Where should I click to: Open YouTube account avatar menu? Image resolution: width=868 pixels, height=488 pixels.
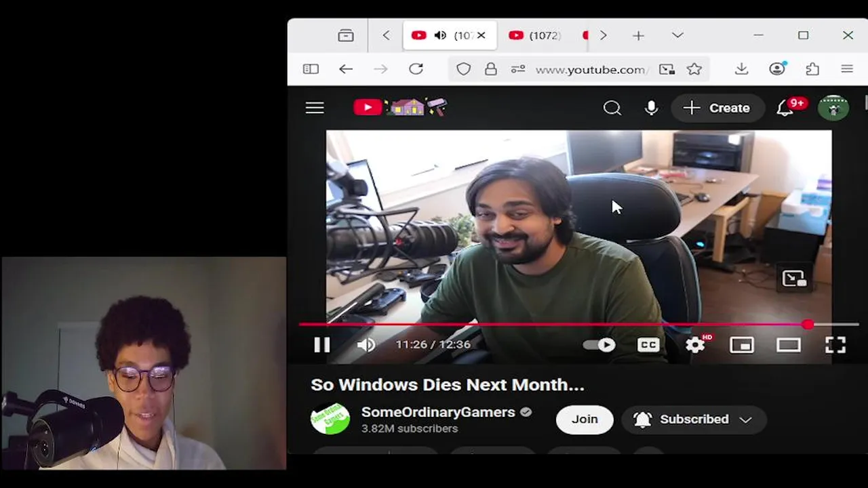click(833, 108)
